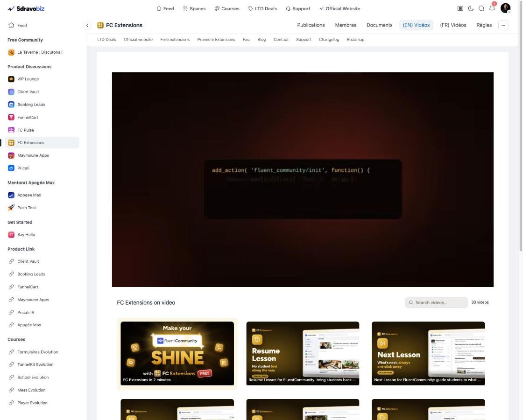The width and height of the screenshot is (523, 420).
Task: Click LTD Deals sub-navigation link
Action: pos(106,39)
